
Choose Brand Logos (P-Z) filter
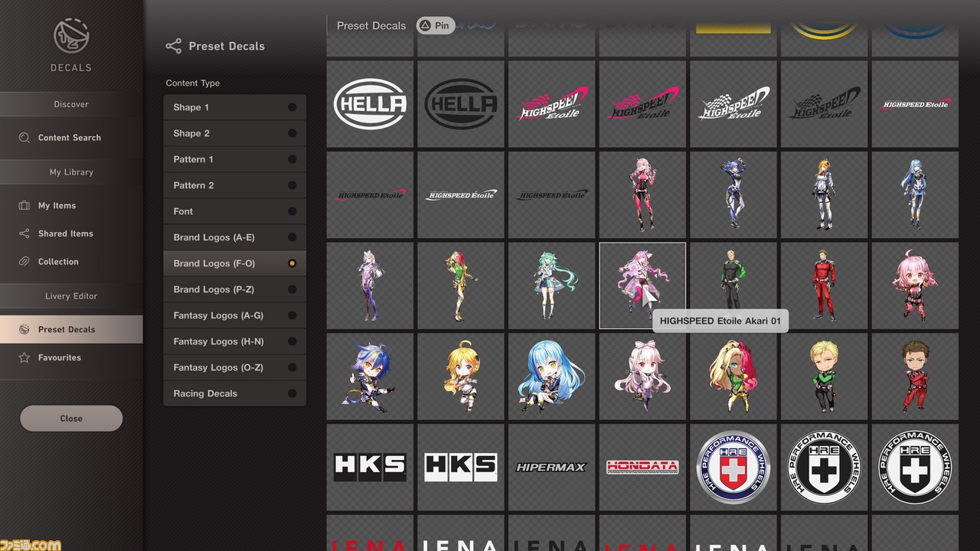(x=234, y=290)
